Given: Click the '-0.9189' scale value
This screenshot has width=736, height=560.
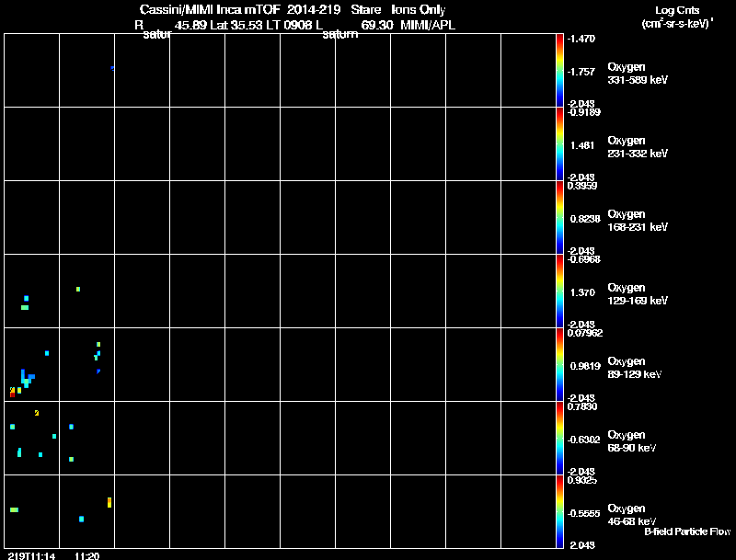Looking at the screenshot, I should point(583,112).
